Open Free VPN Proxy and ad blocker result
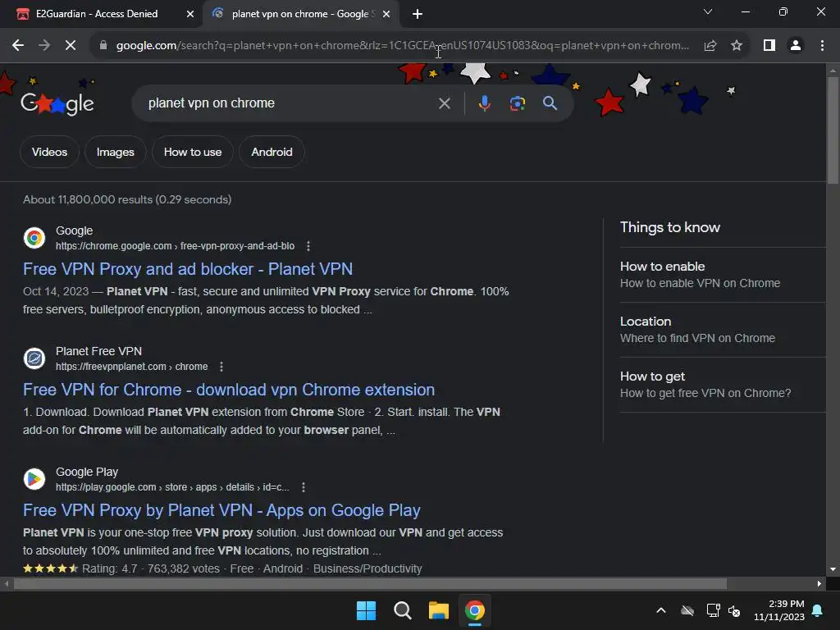 [188, 269]
